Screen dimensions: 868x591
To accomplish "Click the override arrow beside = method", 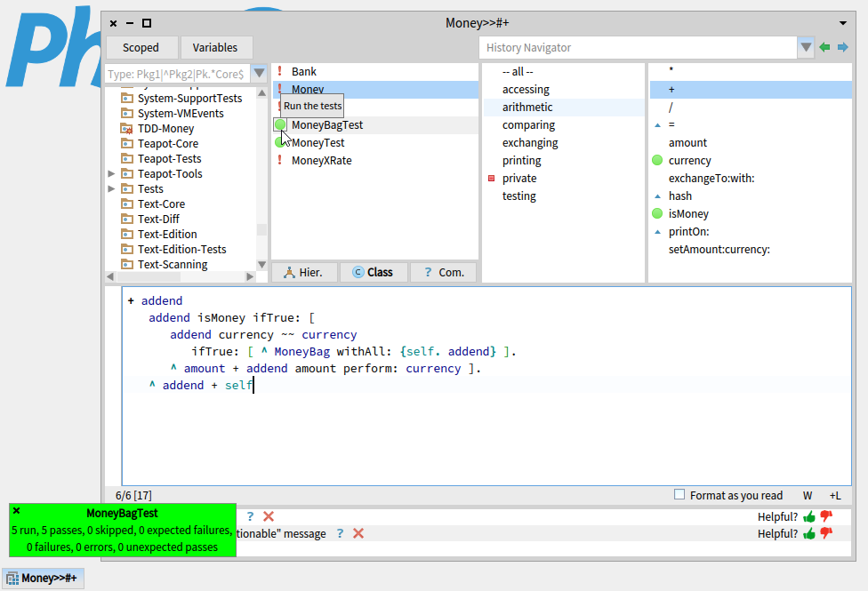I will [x=657, y=125].
